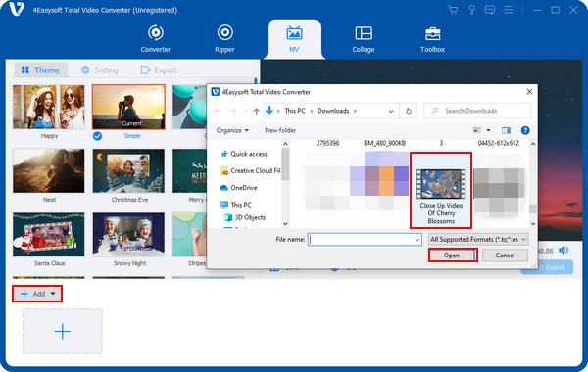Expand the address bar history dropdown

pyautogui.click(x=391, y=111)
